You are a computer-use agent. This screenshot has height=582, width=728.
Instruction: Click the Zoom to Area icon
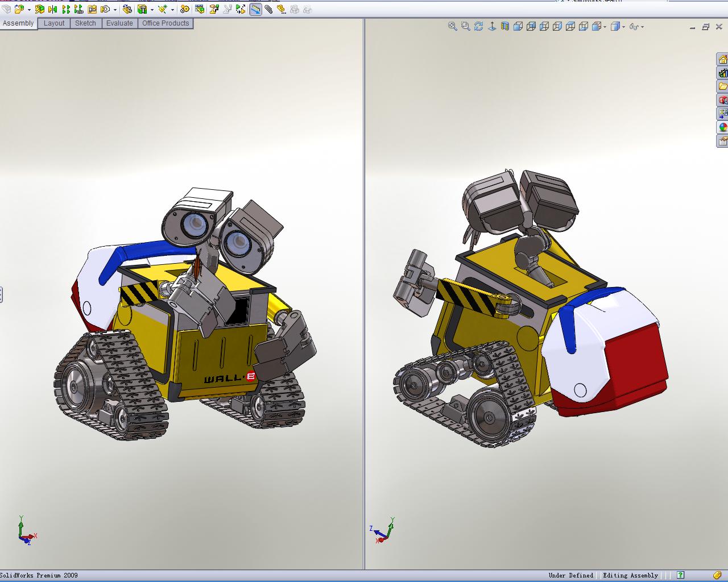(466, 26)
